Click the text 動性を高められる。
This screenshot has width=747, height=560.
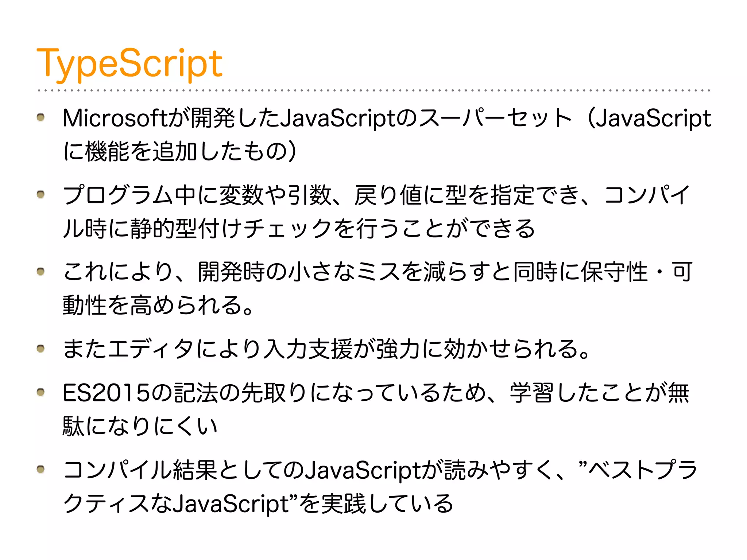[158, 305]
